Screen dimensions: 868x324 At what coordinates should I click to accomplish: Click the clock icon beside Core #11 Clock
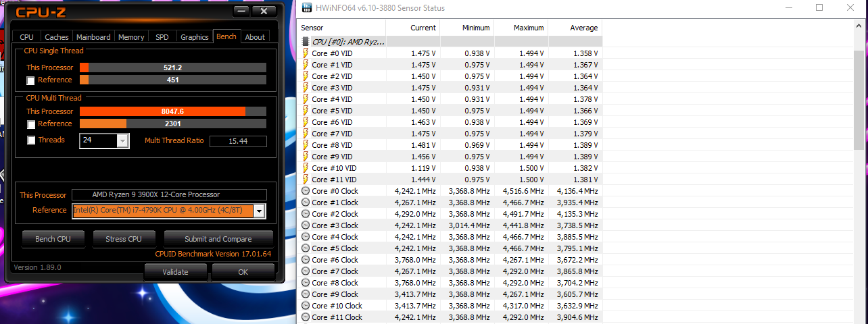(306, 317)
